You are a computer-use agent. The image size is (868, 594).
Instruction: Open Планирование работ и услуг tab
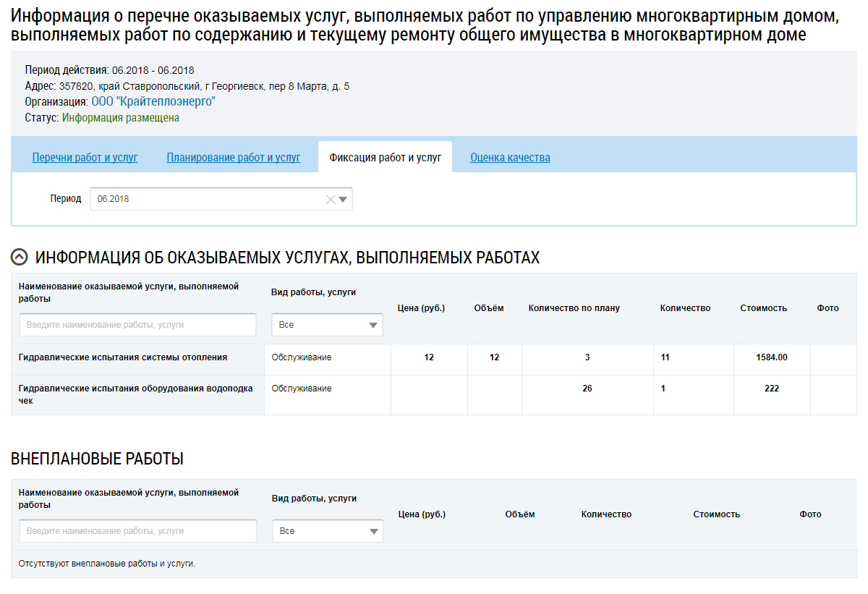(x=233, y=157)
